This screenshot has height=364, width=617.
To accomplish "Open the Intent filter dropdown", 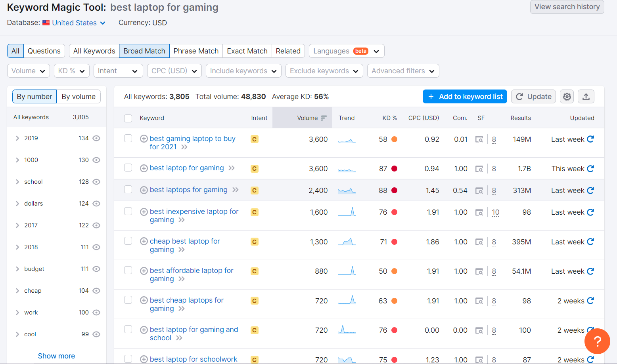I will [x=118, y=71].
